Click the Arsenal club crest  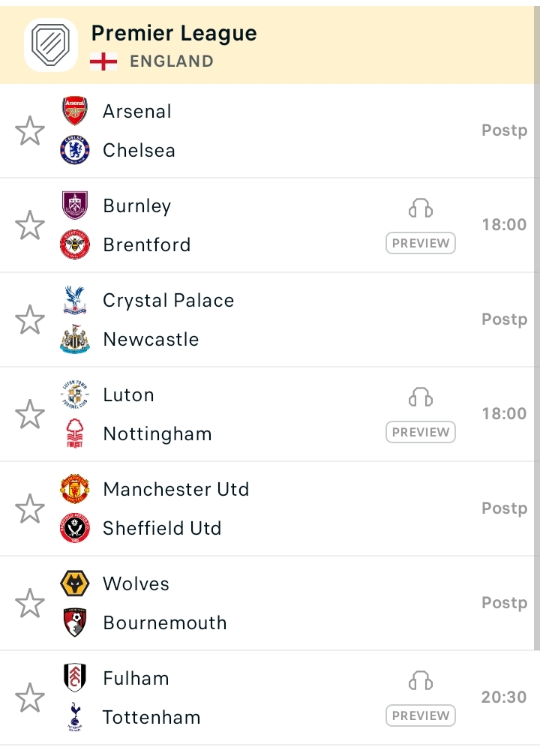[75, 111]
